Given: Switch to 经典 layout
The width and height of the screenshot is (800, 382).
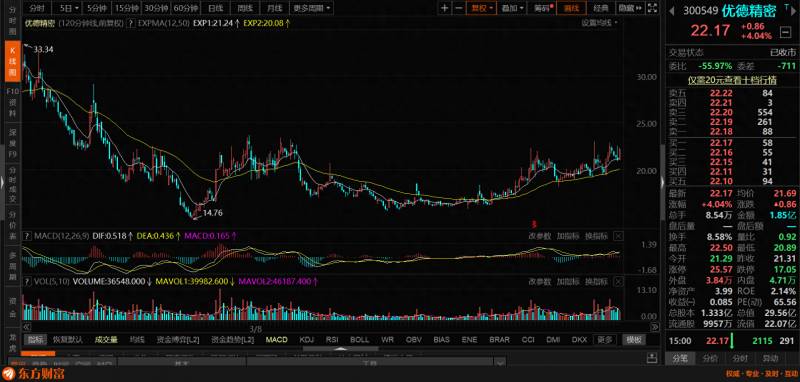Looking at the screenshot, I should (601, 8).
